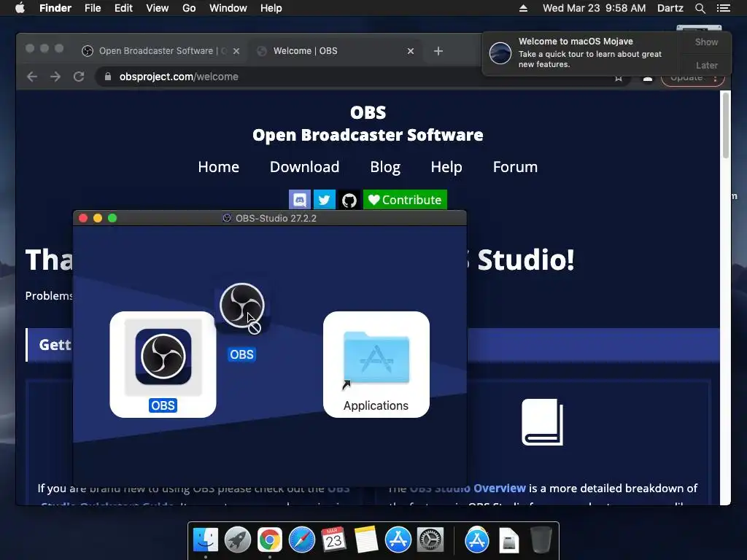
Task: Open the Applications folder stack in Dock
Action: click(x=477, y=540)
